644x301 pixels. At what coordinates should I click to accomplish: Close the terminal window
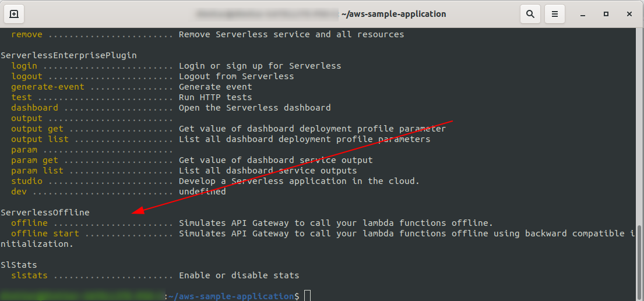[x=629, y=13]
